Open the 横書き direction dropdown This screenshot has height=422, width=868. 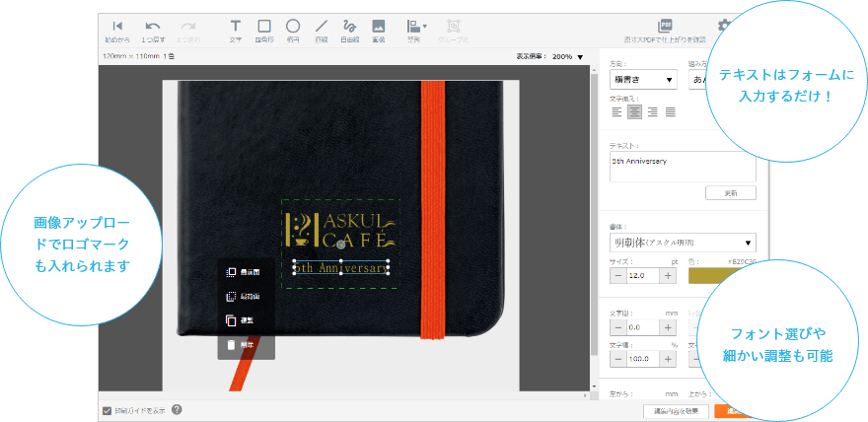pyautogui.click(x=643, y=80)
